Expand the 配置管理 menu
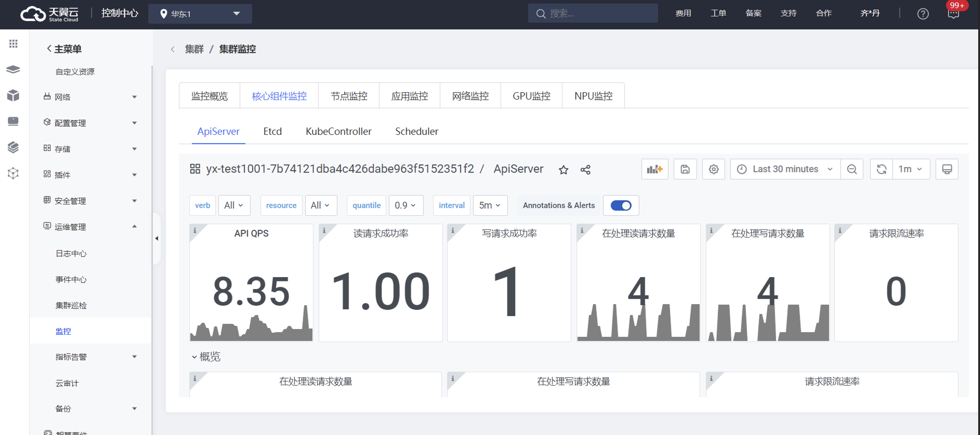 (90, 123)
